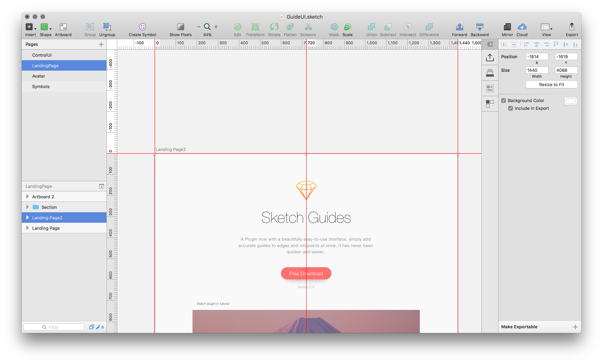Switch to the ControlUI page
The image size is (603, 364).
point(42,55)
